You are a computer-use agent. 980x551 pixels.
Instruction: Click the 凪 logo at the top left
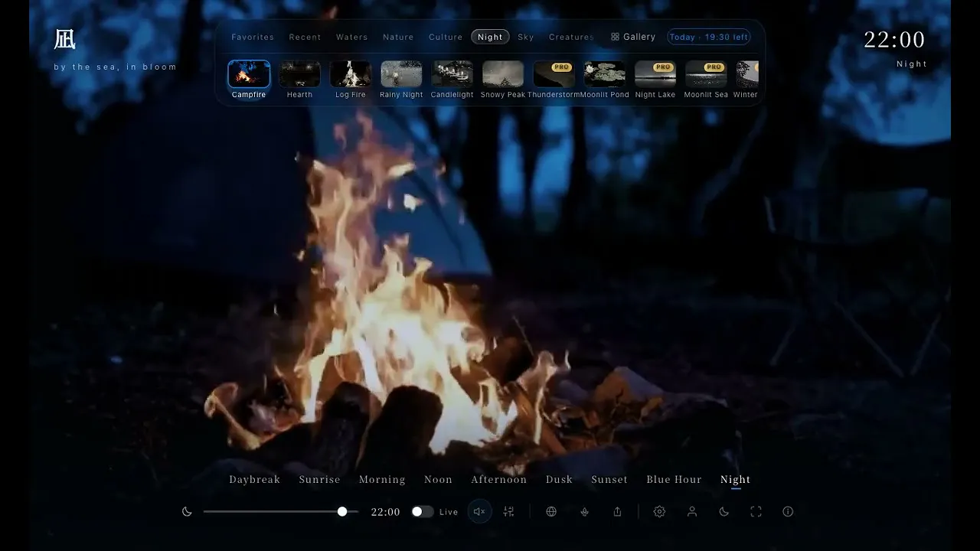[65, 39]
